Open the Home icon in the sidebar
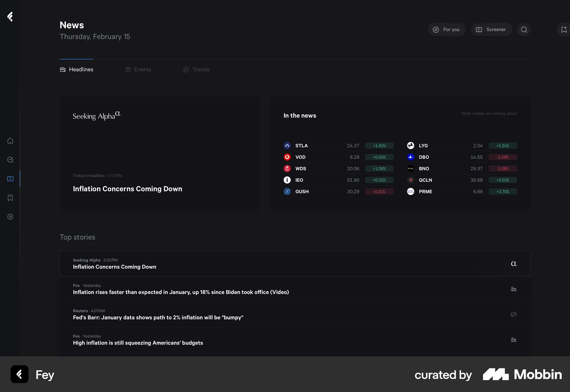 pos(10,141)
